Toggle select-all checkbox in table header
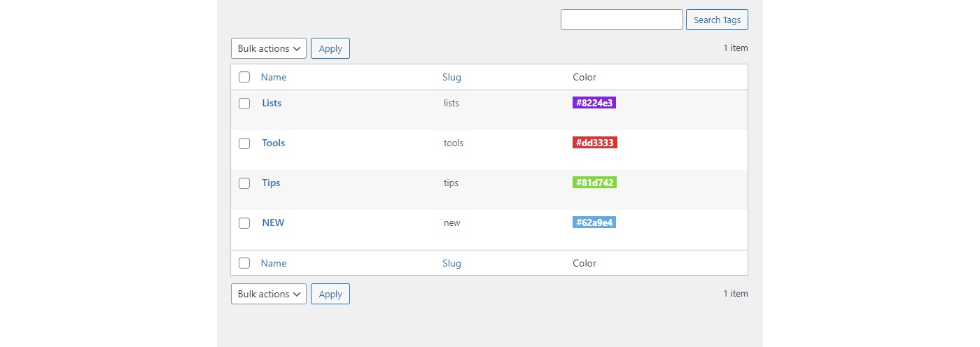 tap(244, 77)
